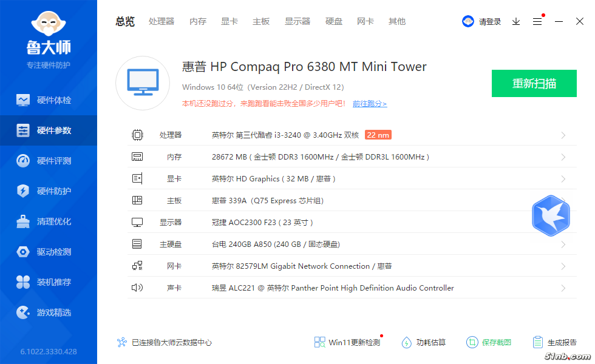Switch to the 处理器 tab
This screenshot has height=364, width=595.
(x=161, y=21)
